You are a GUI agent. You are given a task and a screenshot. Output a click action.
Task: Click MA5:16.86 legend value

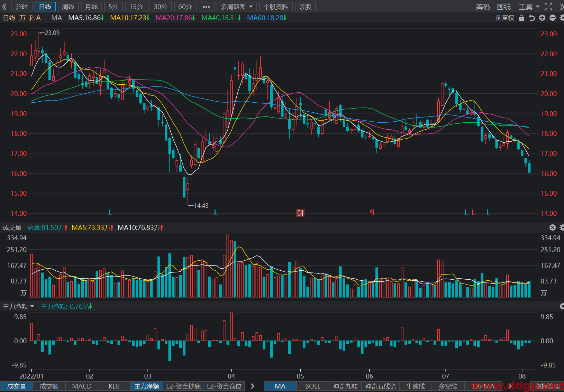coord(86,18)
